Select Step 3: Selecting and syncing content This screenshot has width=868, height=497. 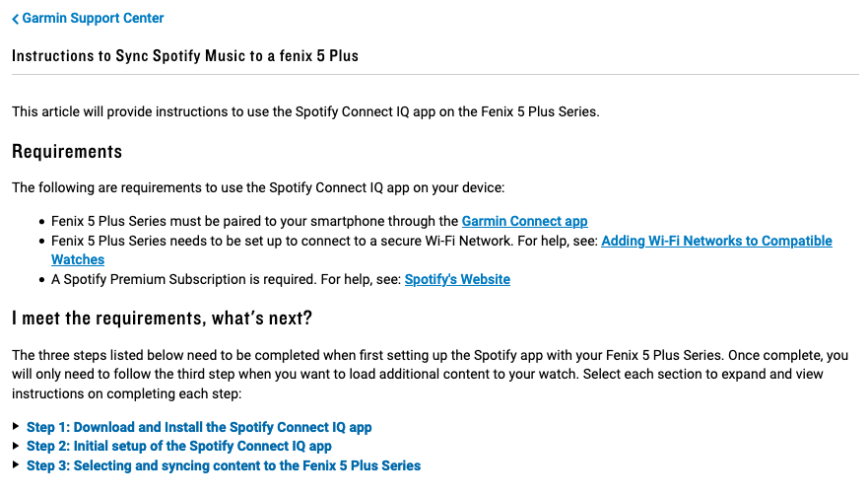(x=224, y=465)
